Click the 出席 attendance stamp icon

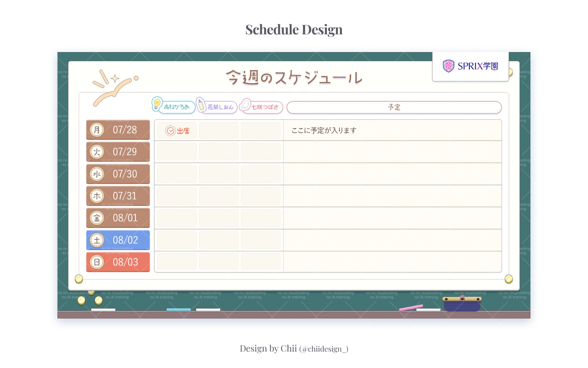pos(170,130)
